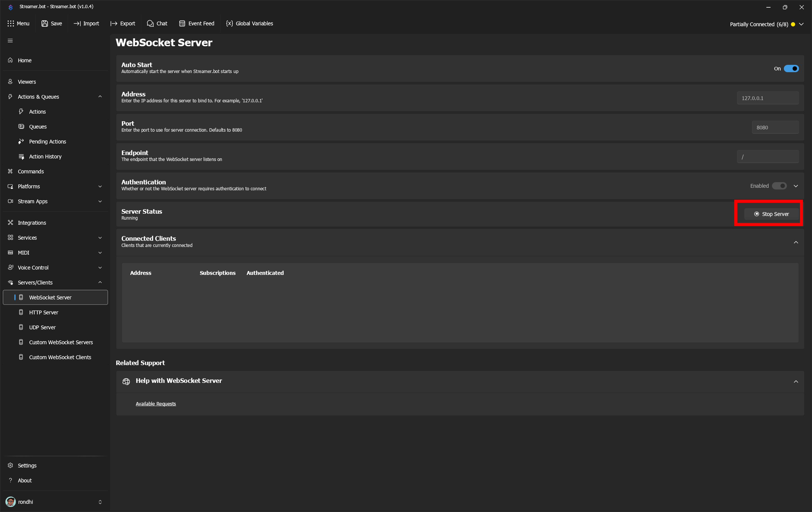Open the Import dialog
Screen dimensions: 812x512
(86, 23)
